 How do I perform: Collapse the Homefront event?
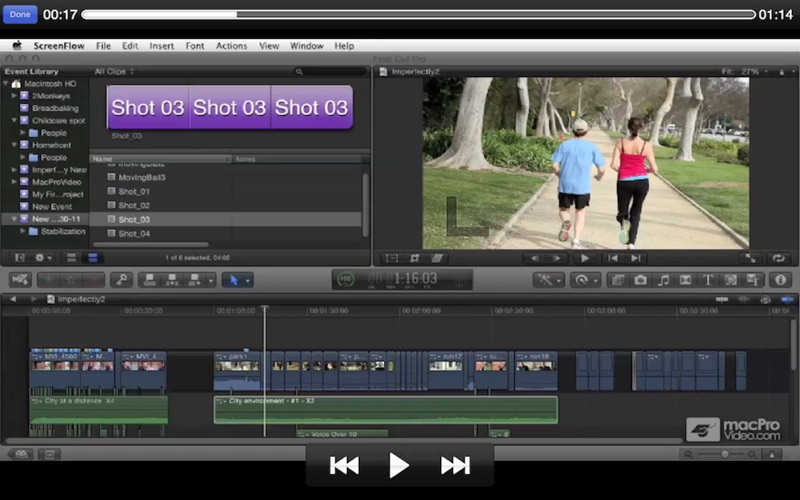click(x=14, y=145)
